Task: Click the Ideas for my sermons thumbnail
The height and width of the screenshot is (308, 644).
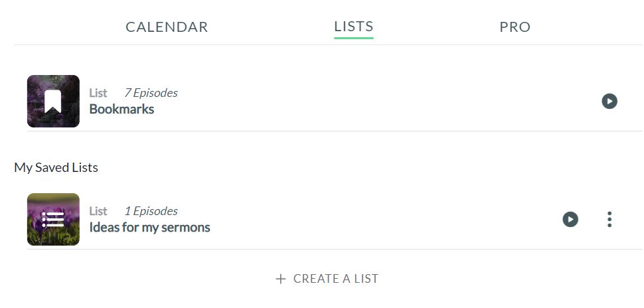Action: click(x=53, y=219)
